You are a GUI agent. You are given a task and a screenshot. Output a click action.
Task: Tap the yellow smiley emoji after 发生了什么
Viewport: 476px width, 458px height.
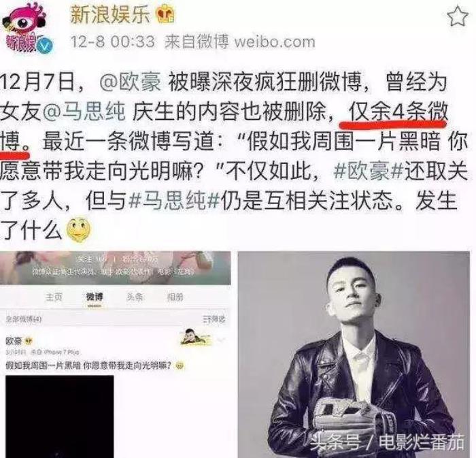(78, 229)
